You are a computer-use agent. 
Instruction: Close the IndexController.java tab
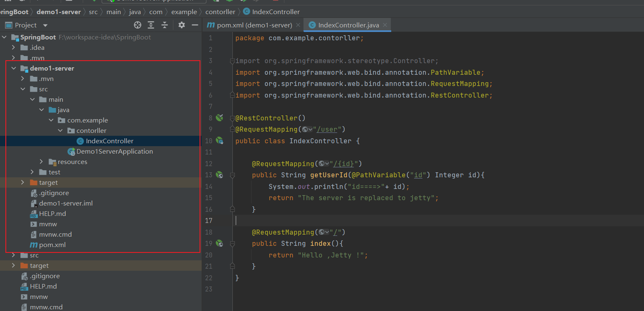coord(385,25)
